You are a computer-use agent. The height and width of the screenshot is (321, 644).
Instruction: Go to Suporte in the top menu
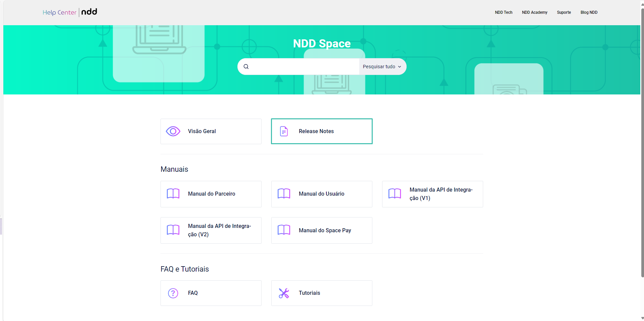coord(564,12)
